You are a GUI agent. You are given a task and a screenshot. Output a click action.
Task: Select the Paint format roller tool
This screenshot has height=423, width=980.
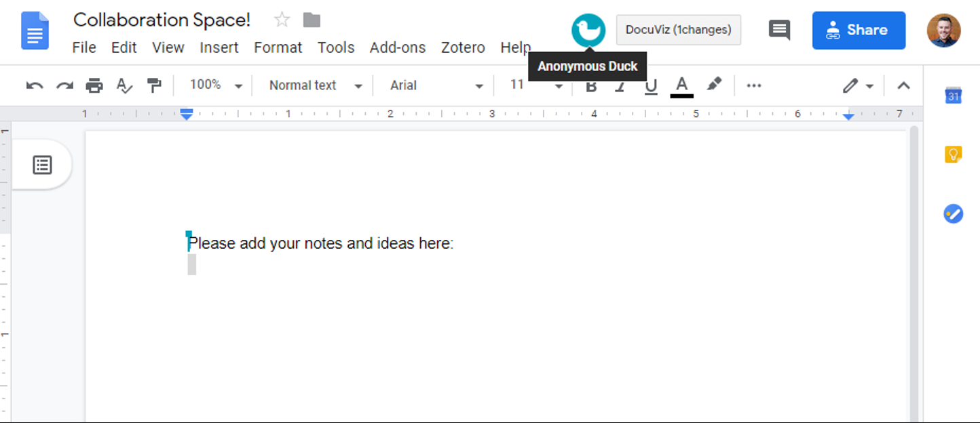tap(154, 85)
